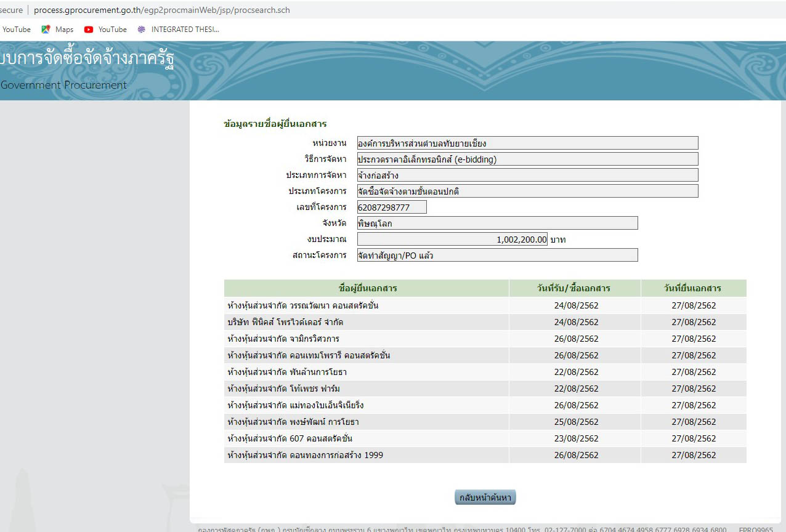Click the สถานะโครงการ field
786x532 pixels.
(x=497, y=256)
